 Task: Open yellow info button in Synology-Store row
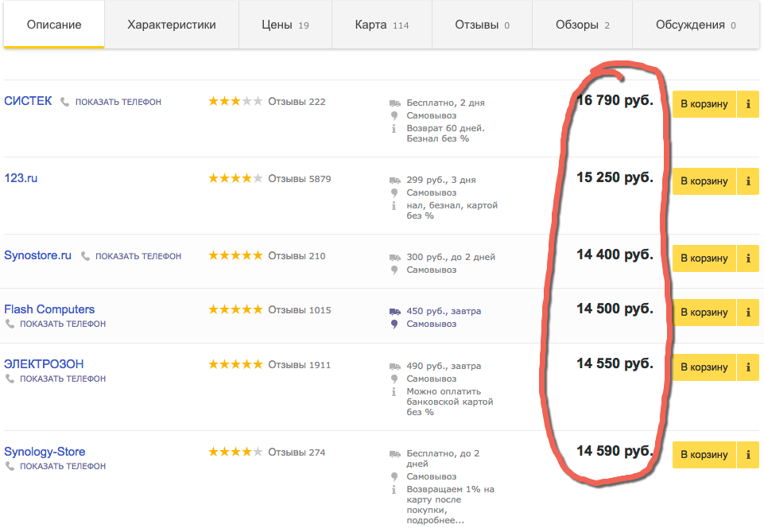click(748, 455)
